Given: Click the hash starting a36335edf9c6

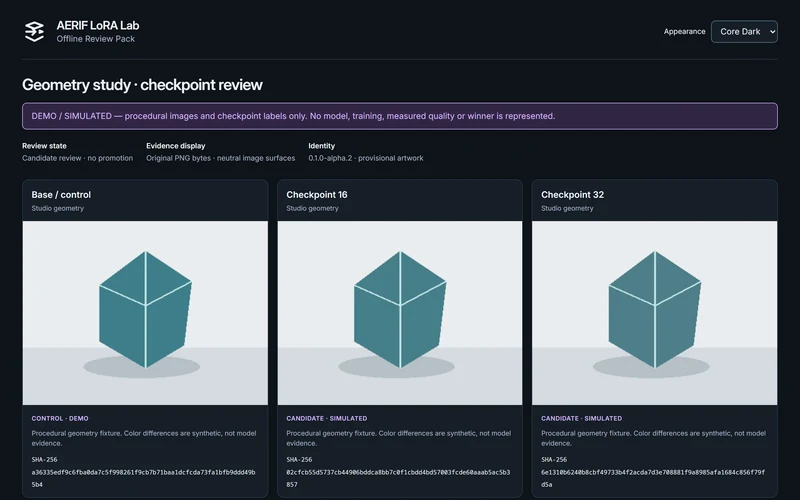Looking at the screenshot, I should tap(143, 479).
